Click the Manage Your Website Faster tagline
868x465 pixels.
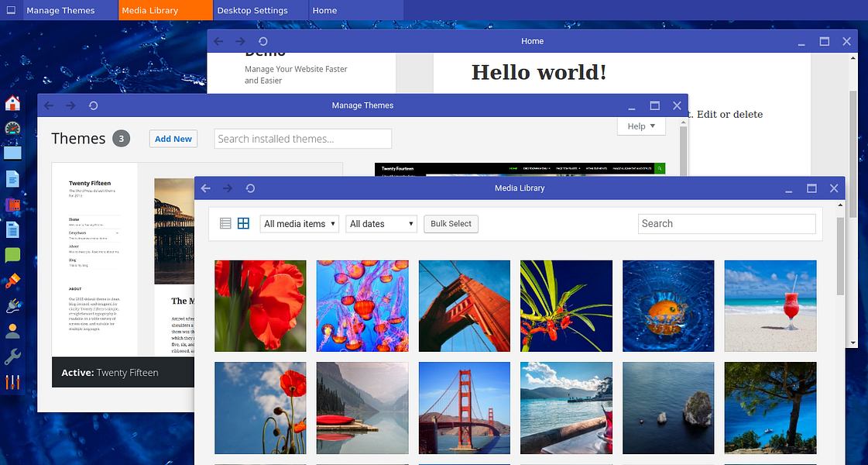pyautogui.click(x=296, y=75)
